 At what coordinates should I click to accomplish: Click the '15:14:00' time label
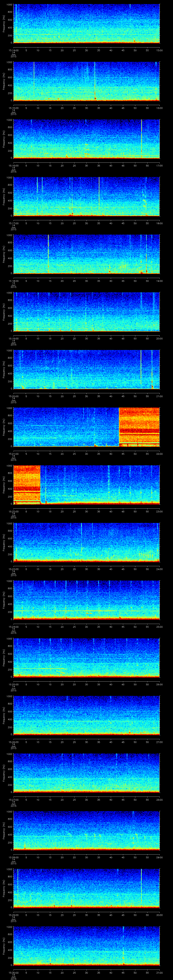pyautogui.click(x=13, y=50)
